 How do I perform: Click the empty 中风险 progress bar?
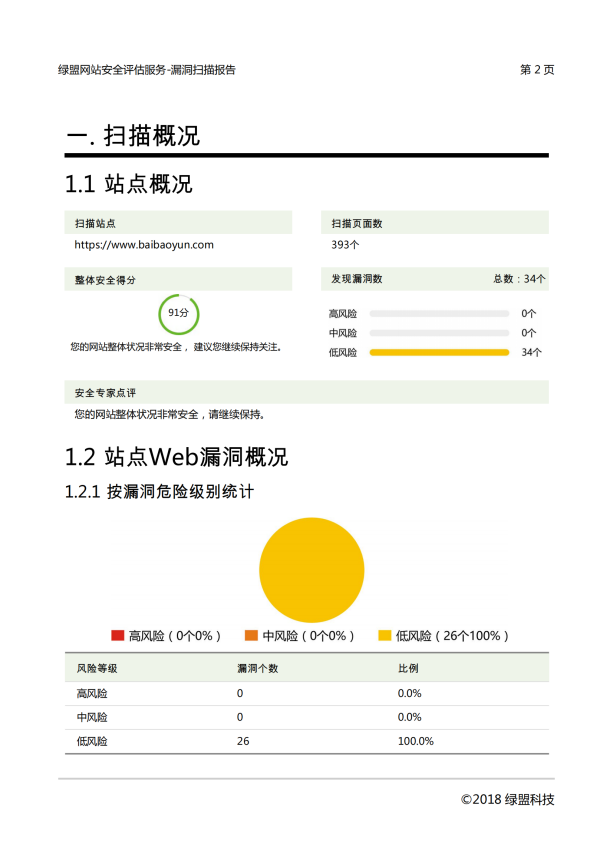click(x=439, y=333)
